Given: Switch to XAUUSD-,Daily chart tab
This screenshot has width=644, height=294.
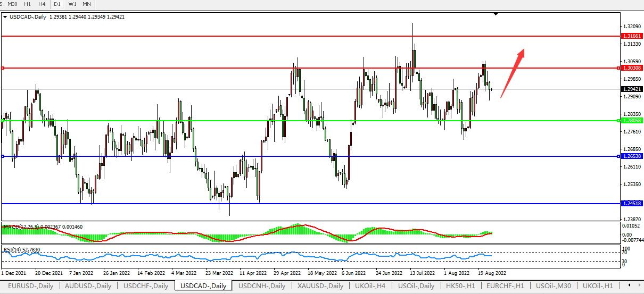Looking at the screenshot, I should [320, 286].
